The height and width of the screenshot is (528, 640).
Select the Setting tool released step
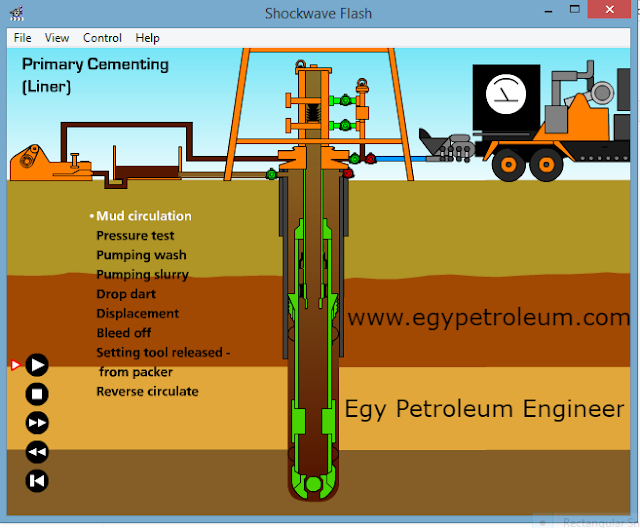163,362
